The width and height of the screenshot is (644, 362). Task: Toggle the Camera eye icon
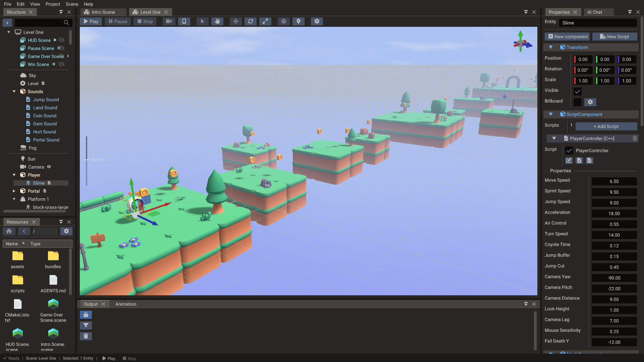[x=49, y=167]
